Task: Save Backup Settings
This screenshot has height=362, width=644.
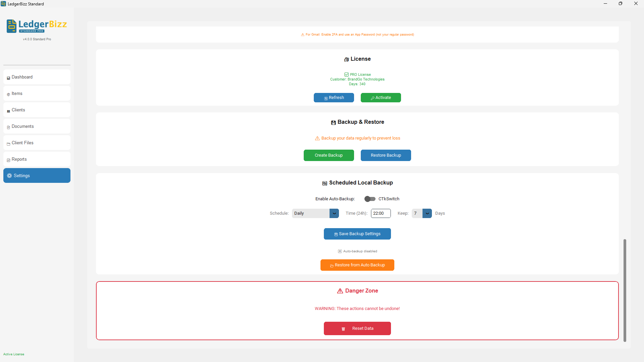Action: click(357, 234)
